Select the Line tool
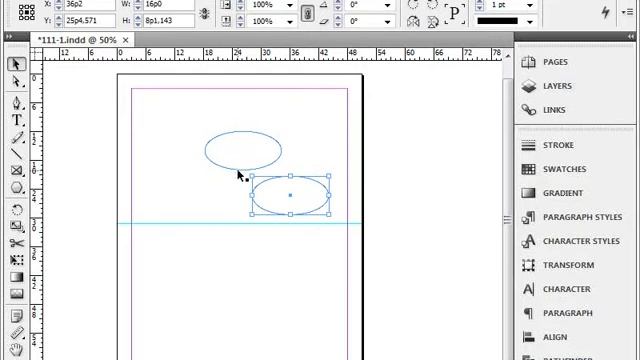Screen dimensions: 640x360 (x=16, y=154)
